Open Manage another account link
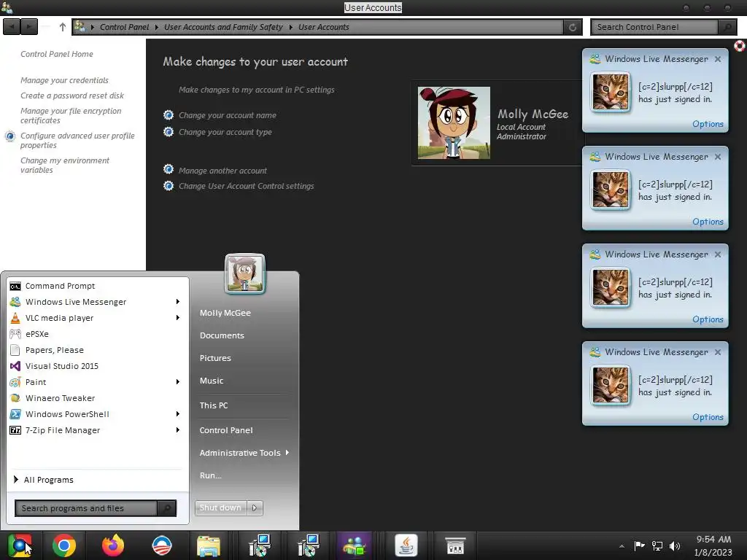Image resolution: width=747 pixels, height=560 pixels. [222, 171]
